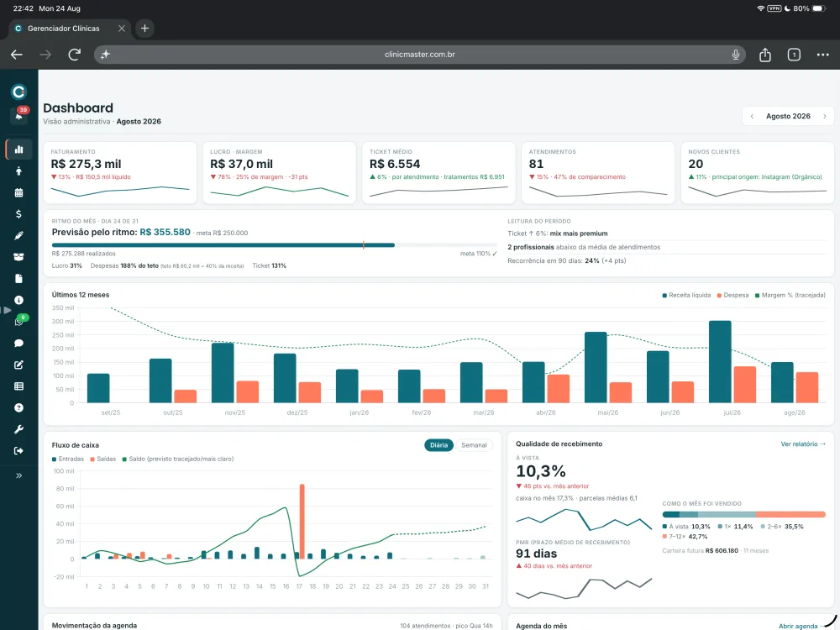Open the inventory box icon in sidebar
Image resolution: width=840 pixels, height=630 pixels.
(18, 256)
